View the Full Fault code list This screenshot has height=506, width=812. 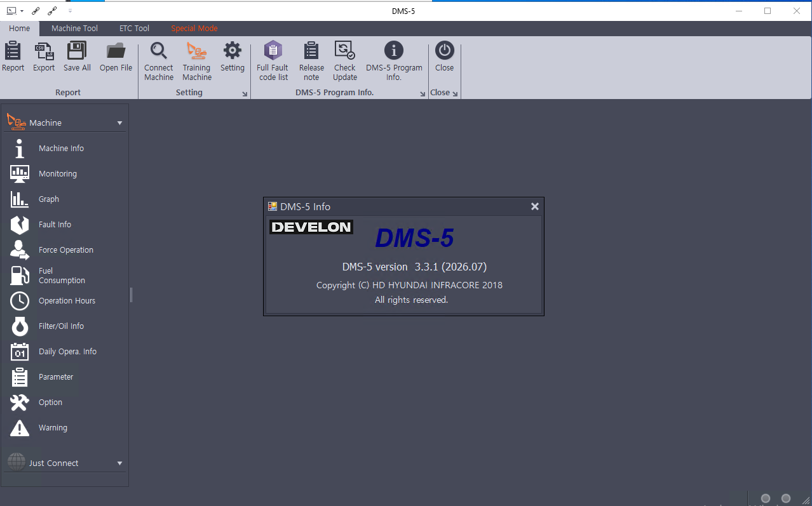coord(273,61)
